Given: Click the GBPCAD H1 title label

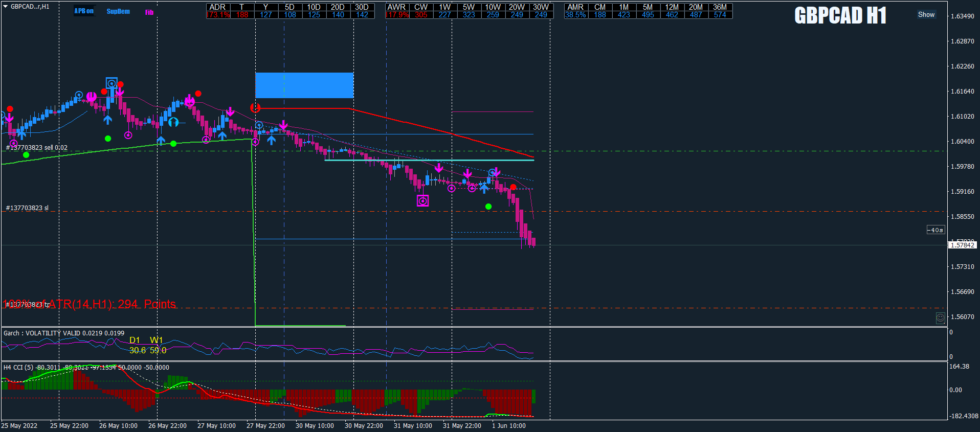Looking at the screenshot, I should tap(840, 15).
